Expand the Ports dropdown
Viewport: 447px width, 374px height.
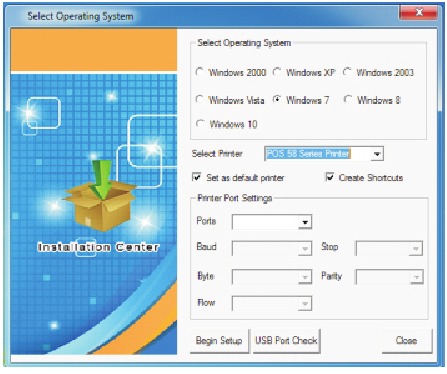305,222
